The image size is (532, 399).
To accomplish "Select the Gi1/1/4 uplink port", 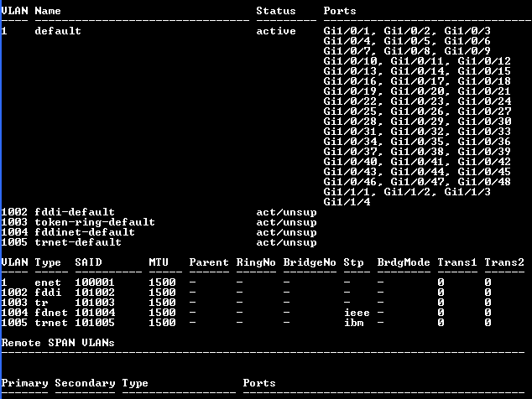I will click(x=347, y=202).
